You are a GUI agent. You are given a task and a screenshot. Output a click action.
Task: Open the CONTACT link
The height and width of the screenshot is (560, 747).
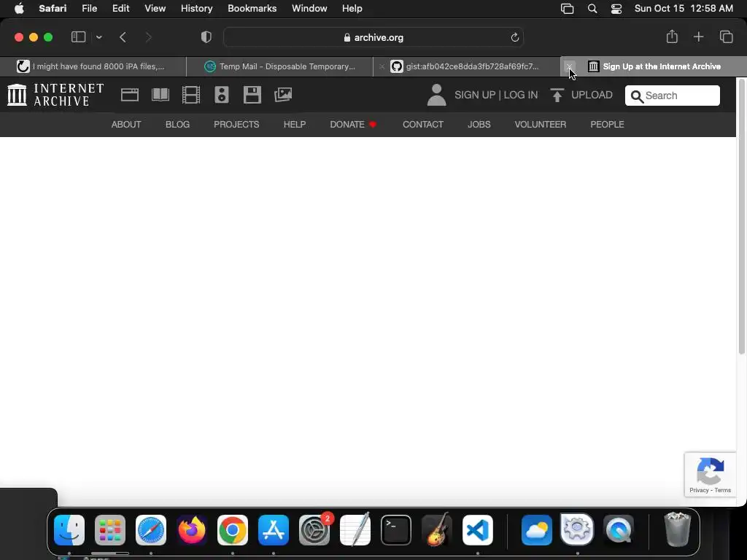(x=423, y=124)
